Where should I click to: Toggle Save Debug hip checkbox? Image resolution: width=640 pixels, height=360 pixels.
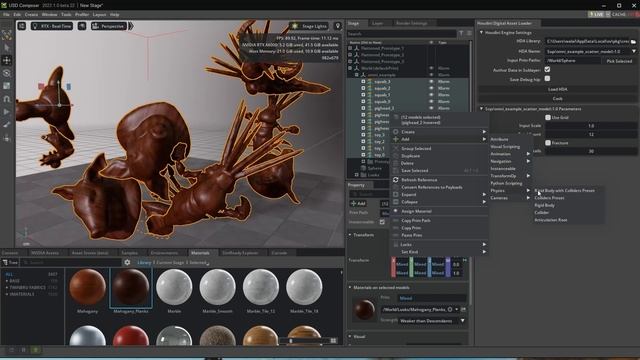(x=547, y=79)
